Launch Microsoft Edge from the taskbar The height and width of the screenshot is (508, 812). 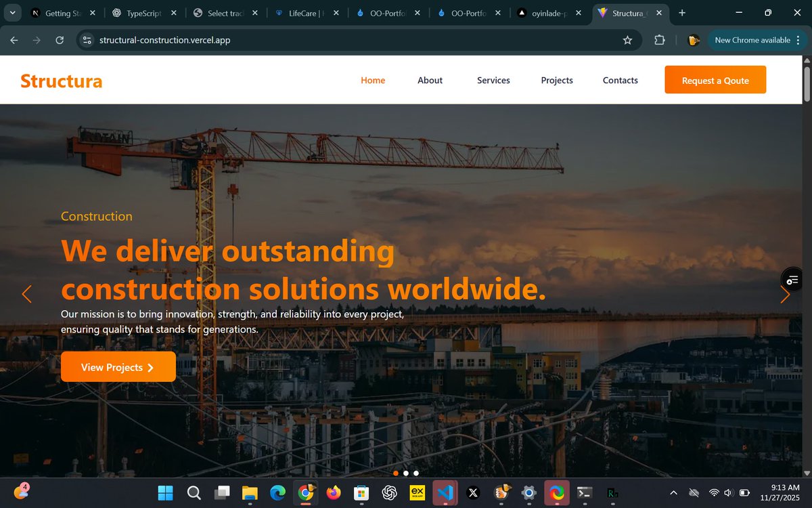point(277,493)
